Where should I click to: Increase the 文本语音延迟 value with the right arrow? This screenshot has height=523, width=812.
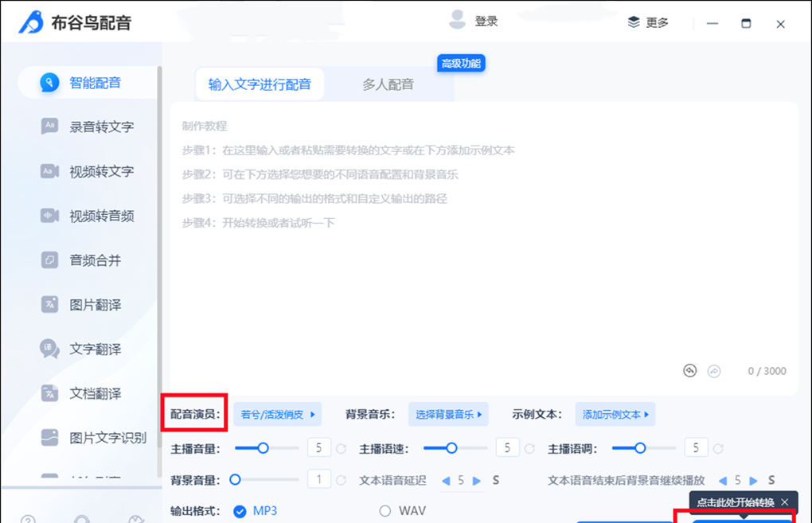click(x=476, y=481)
